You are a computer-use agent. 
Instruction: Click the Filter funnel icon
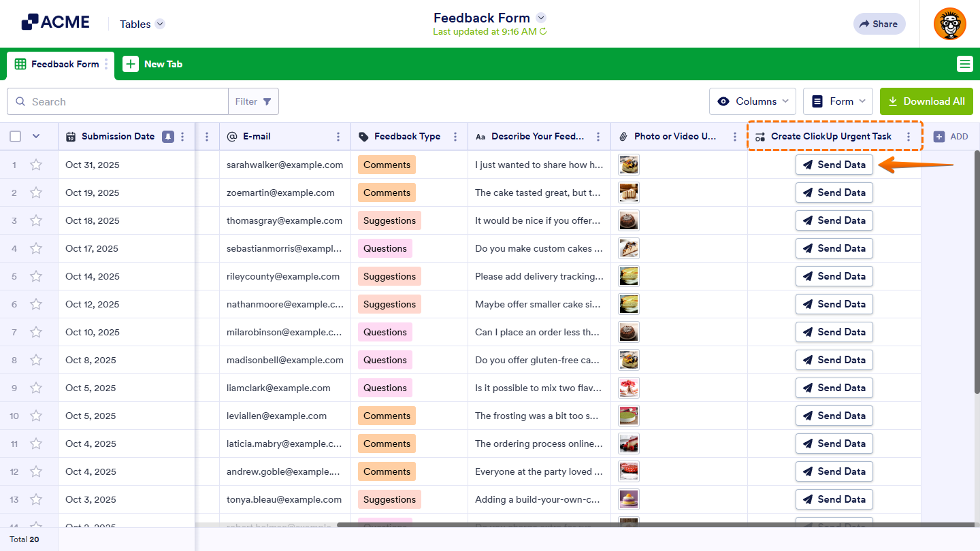pos(267,101)
